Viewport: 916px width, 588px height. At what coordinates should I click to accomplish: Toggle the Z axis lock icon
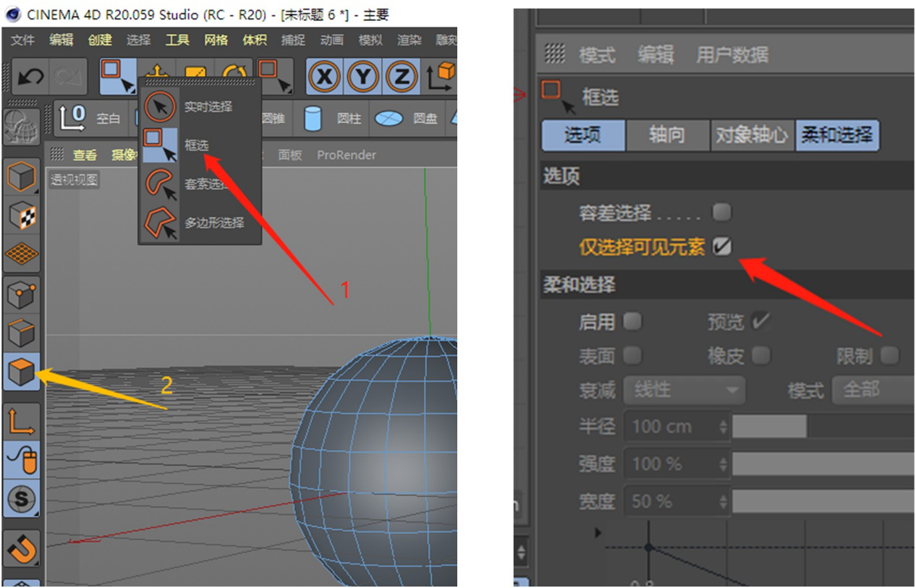pyautogui.click(x=402, y=76)
